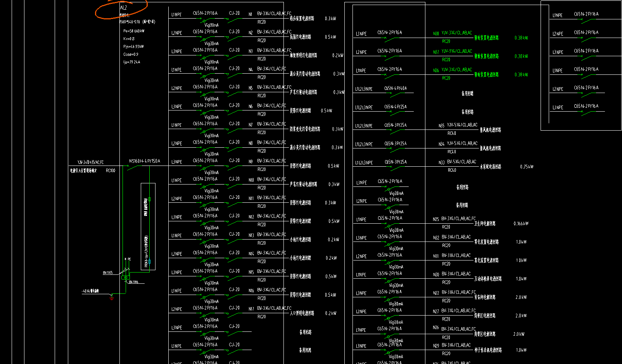Select circuit number N20 label
The image size is (622, 364).
click(436, 274)
